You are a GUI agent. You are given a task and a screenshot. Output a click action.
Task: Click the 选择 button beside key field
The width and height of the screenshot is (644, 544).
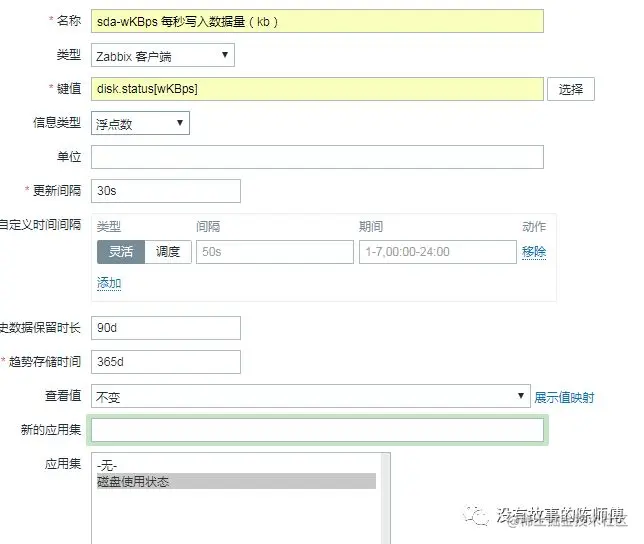click(x=571, y=89)
